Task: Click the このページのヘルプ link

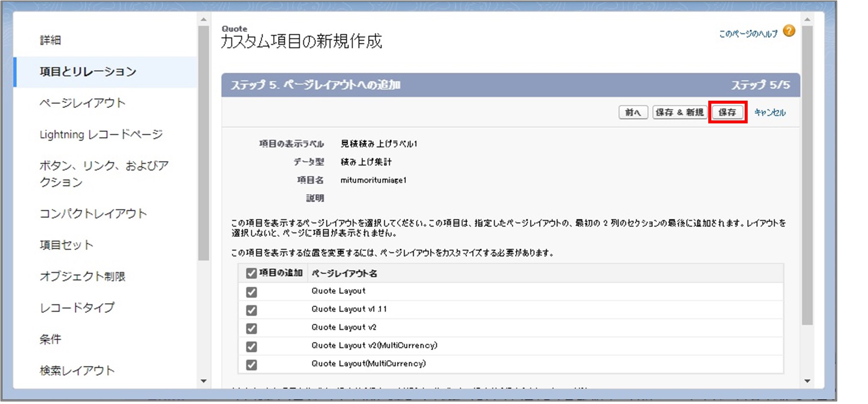Action: [748, 33]
